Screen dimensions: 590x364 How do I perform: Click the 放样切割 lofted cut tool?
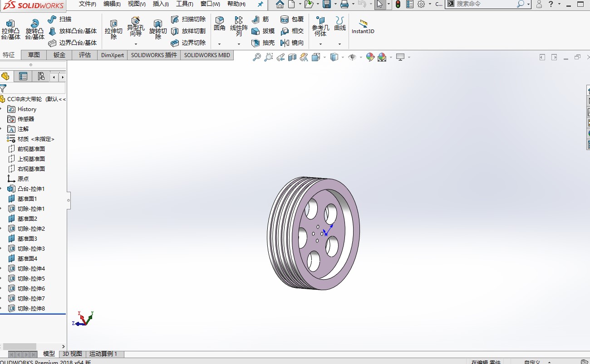(188, 31)
